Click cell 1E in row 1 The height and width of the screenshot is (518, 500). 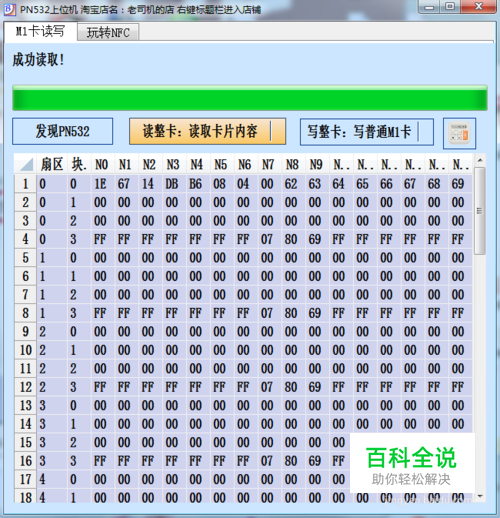103,184
